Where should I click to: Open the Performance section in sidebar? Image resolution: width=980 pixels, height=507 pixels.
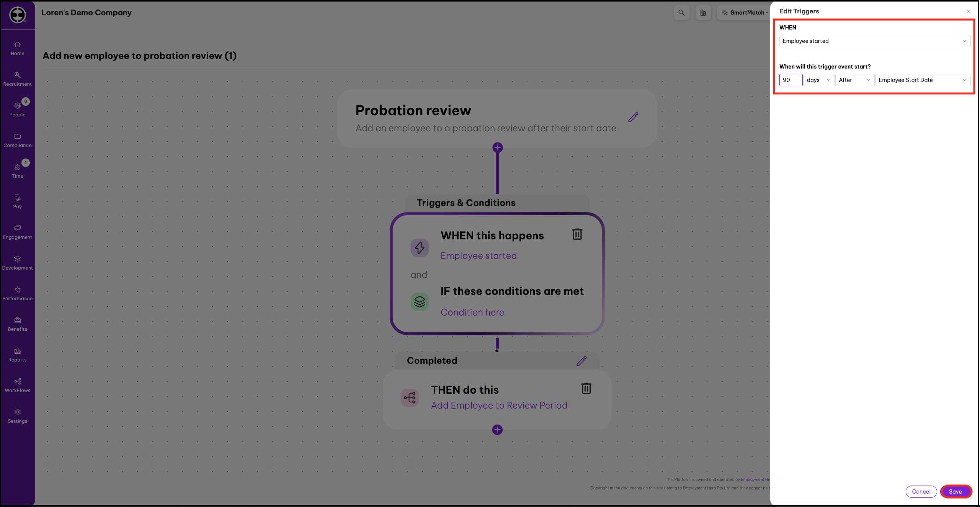pos(18,293)
